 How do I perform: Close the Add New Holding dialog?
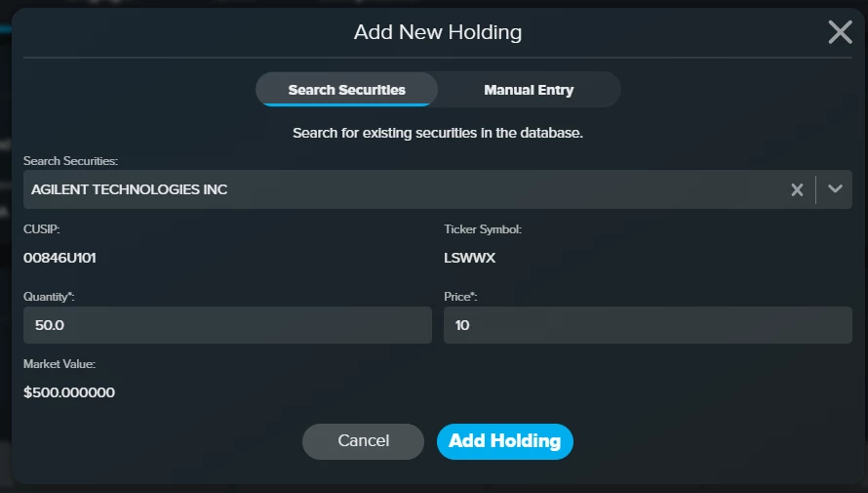(x=840, y=32)
